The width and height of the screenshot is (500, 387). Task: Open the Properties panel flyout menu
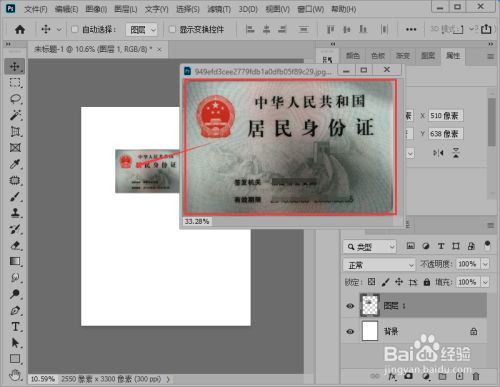point(490,57)
